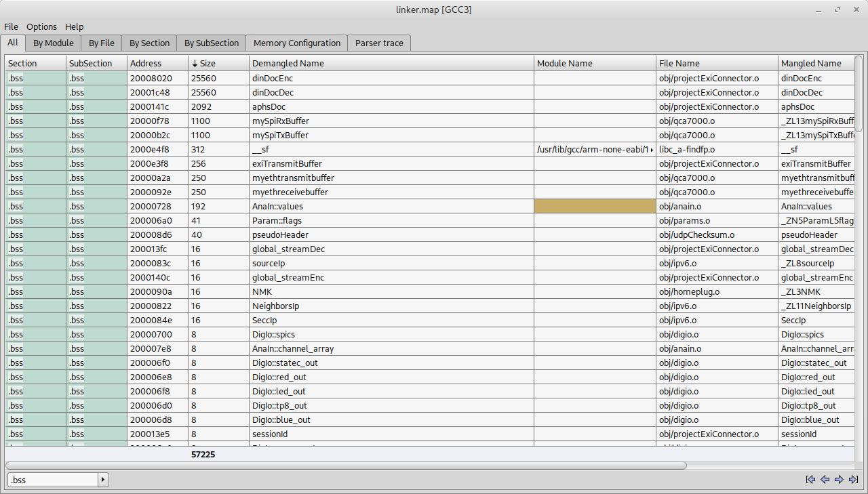Click the sort arrow in the Size header
This screenshot has height=494, width=868.
195,64
